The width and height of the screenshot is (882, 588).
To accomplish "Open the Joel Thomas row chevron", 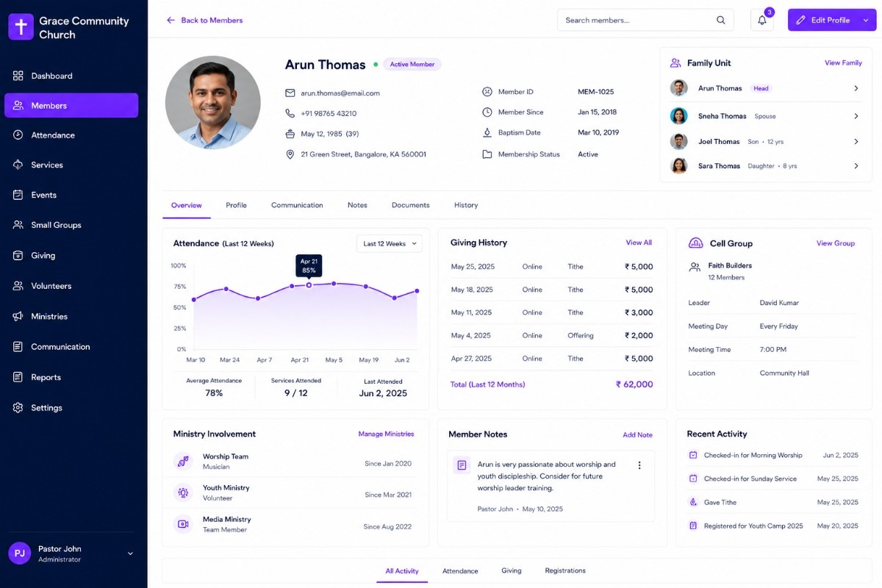I will [856, 141].
